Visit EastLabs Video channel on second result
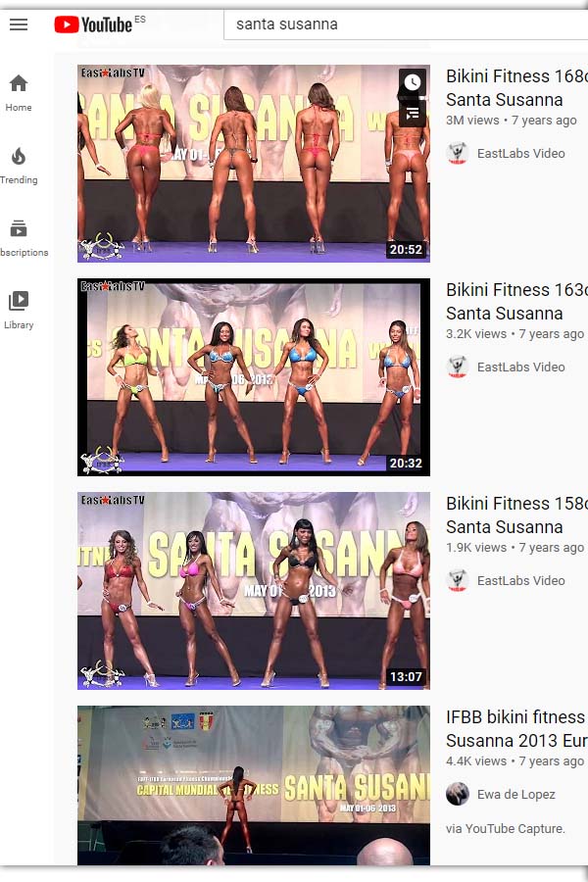The image size is (588, 882). 521,367
